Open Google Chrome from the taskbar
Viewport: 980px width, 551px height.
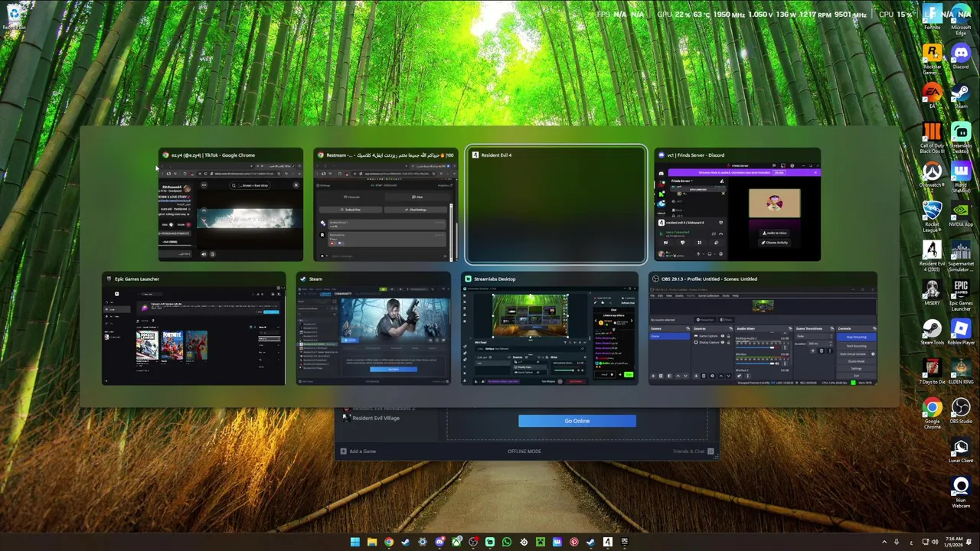point(389,542)
